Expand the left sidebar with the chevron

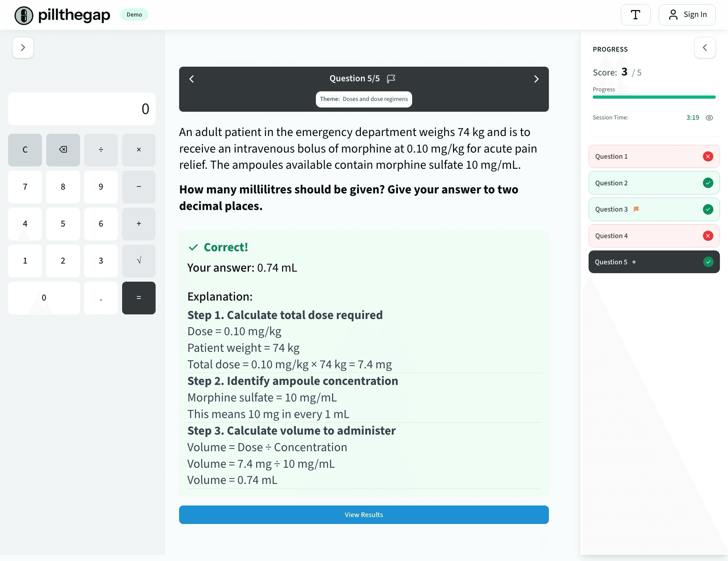[x=23, y=48]
